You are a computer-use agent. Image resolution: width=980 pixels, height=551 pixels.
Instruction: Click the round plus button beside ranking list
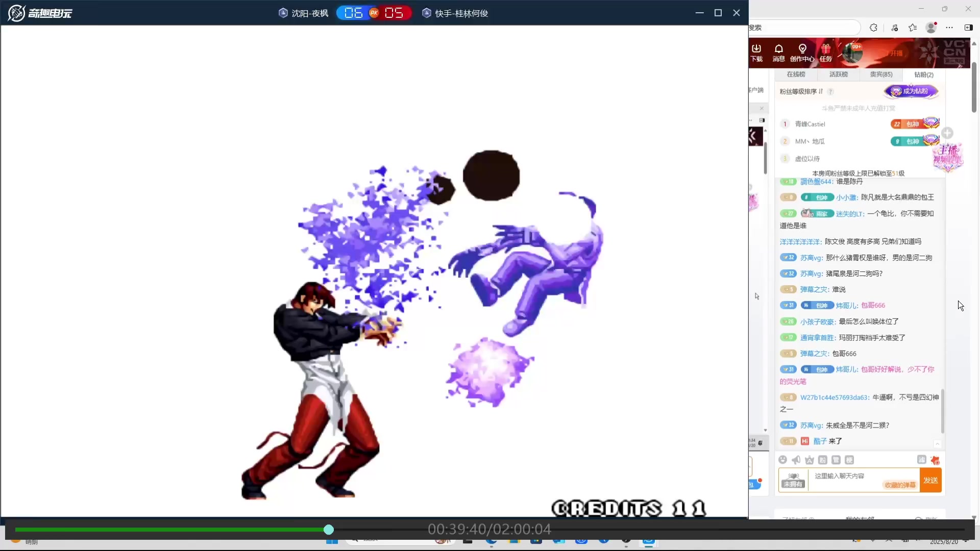point(947,133)
